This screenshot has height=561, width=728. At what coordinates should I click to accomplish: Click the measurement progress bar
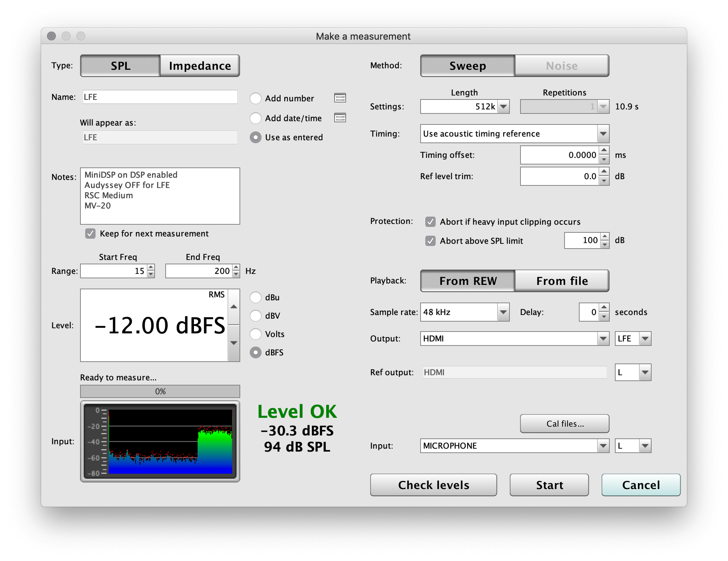(x=160, y=391)
